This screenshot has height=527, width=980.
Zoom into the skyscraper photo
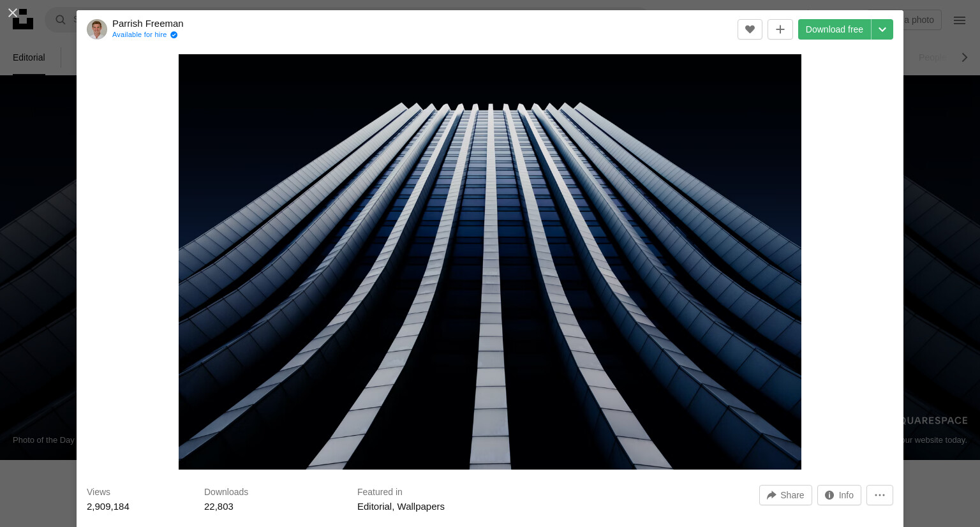click(490, 262)
